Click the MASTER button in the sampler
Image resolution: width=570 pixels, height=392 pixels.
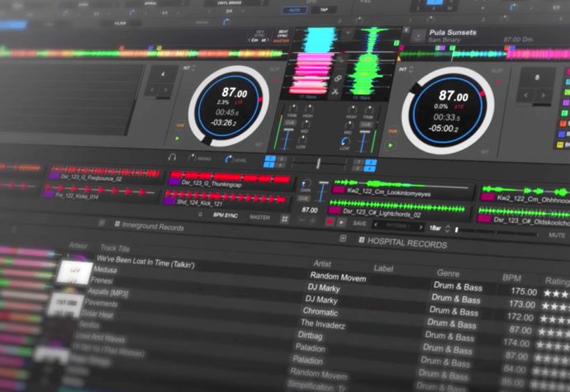click(259, 217)
